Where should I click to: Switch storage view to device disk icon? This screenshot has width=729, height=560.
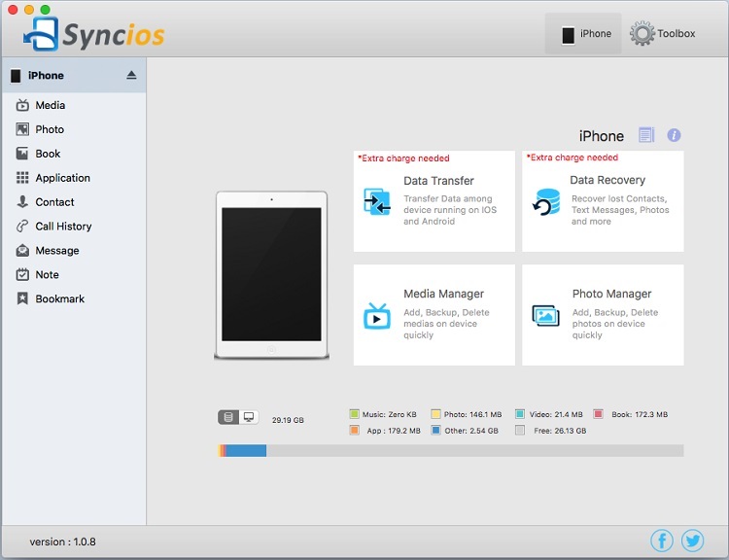tap(228, 417)
